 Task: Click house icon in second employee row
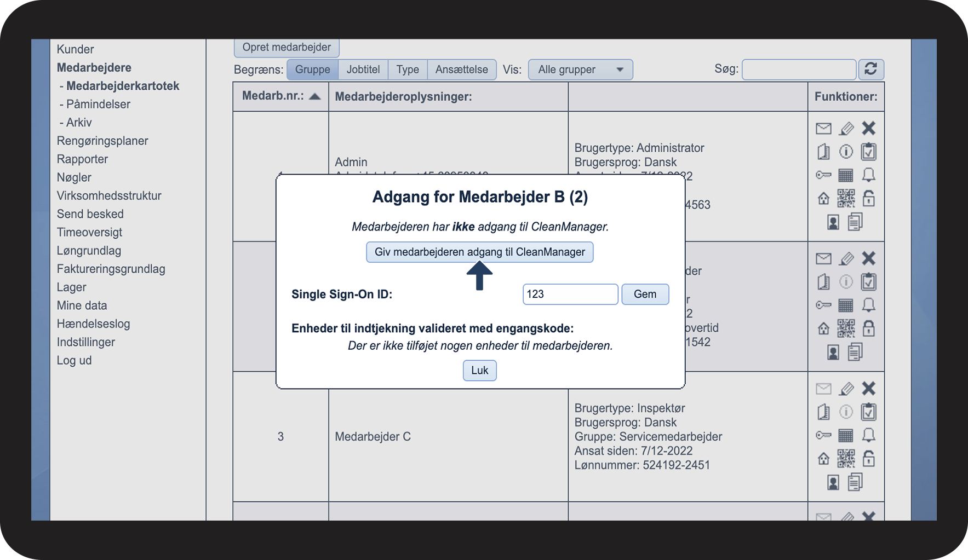823,328
